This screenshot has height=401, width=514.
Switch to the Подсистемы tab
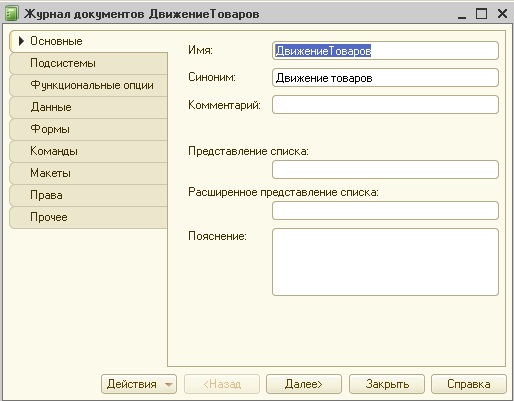89,63
